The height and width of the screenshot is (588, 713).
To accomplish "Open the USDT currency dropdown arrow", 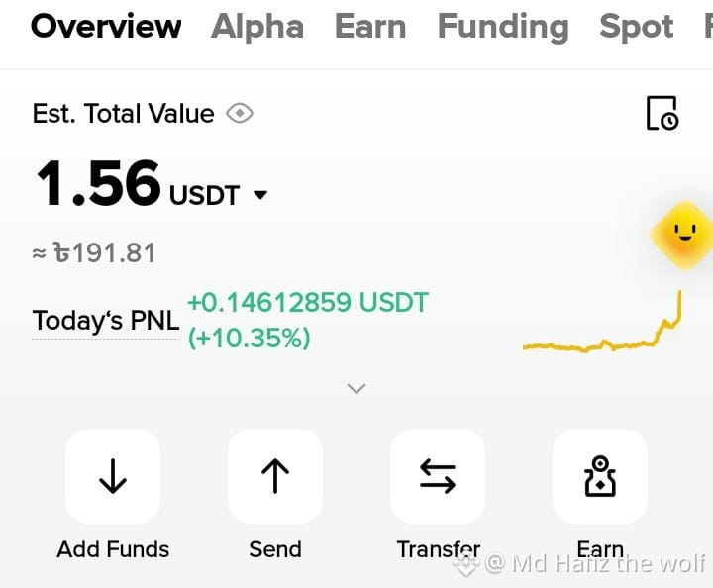I will 260,195.
